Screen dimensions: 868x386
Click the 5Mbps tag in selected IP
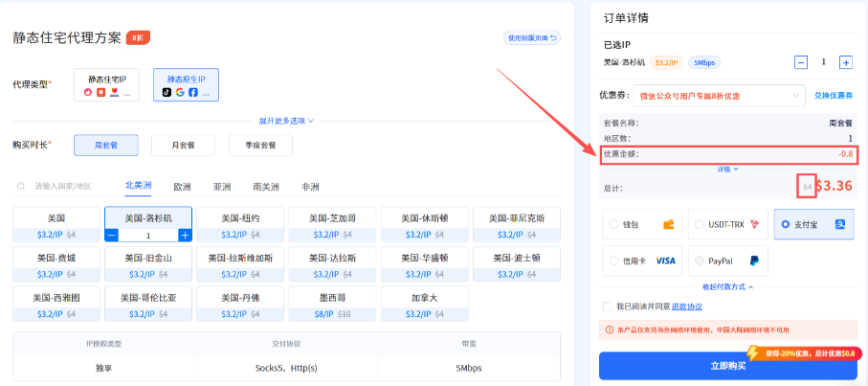pos(704,62)
